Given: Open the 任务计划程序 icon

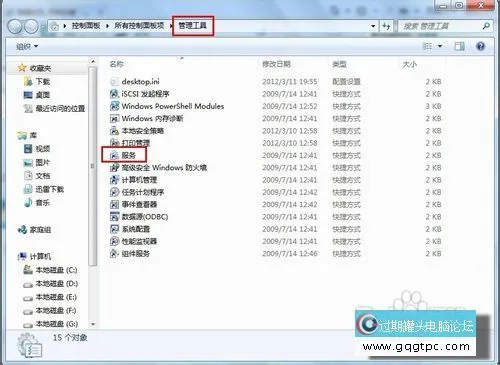Looking at the screenshot, I should coord(114,192).
